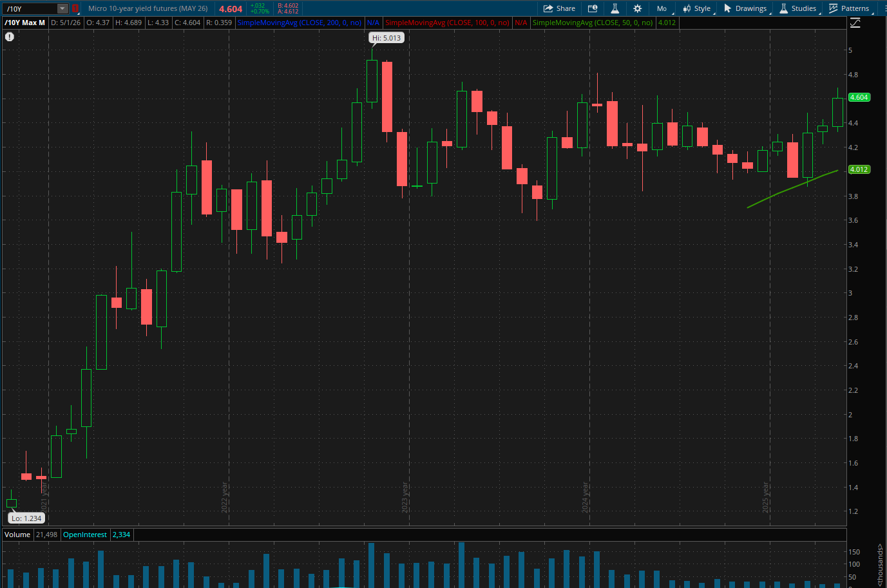This screenshot has height=588, width=887.
Task: Click the chart alert exclamation icon
Action: [x=10, y=37]
